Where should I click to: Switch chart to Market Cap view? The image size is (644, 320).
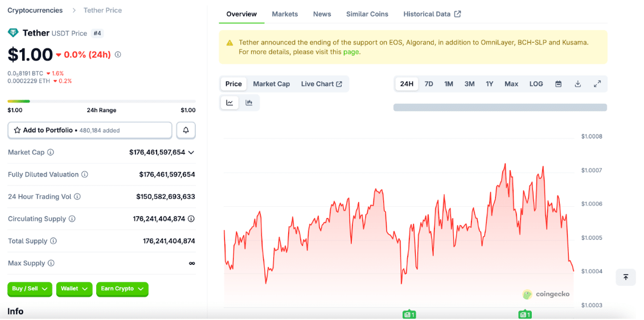pyautogui.click(x=271, y=84)
